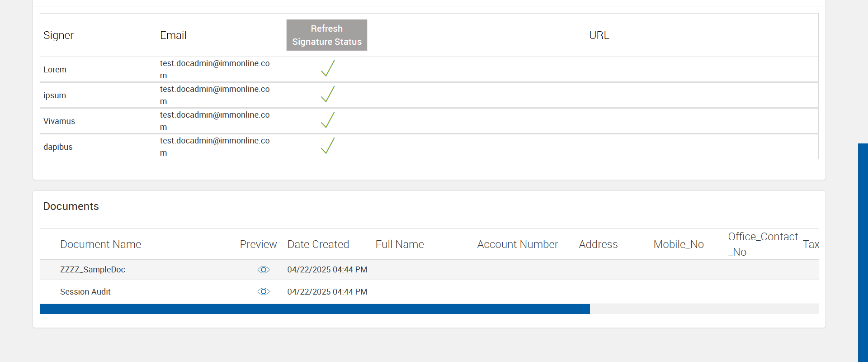Screen dimensions: 868x362
Task: Click the date created for Session Audit
Action: (x=327, y=292)
